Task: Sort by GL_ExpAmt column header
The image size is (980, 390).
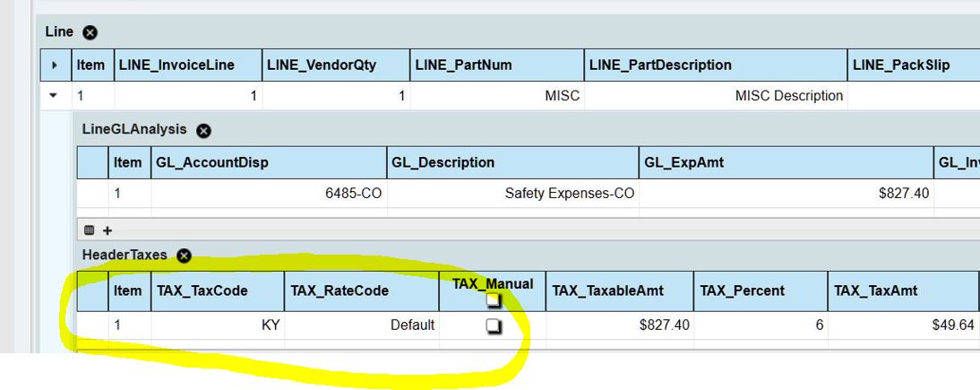Action: (x=787, y=163)
